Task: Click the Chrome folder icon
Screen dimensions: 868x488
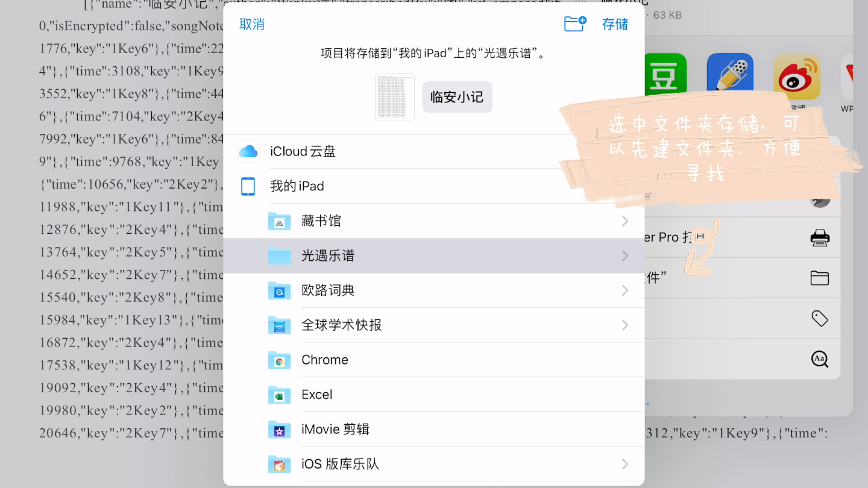Action: tap(279, 360)
